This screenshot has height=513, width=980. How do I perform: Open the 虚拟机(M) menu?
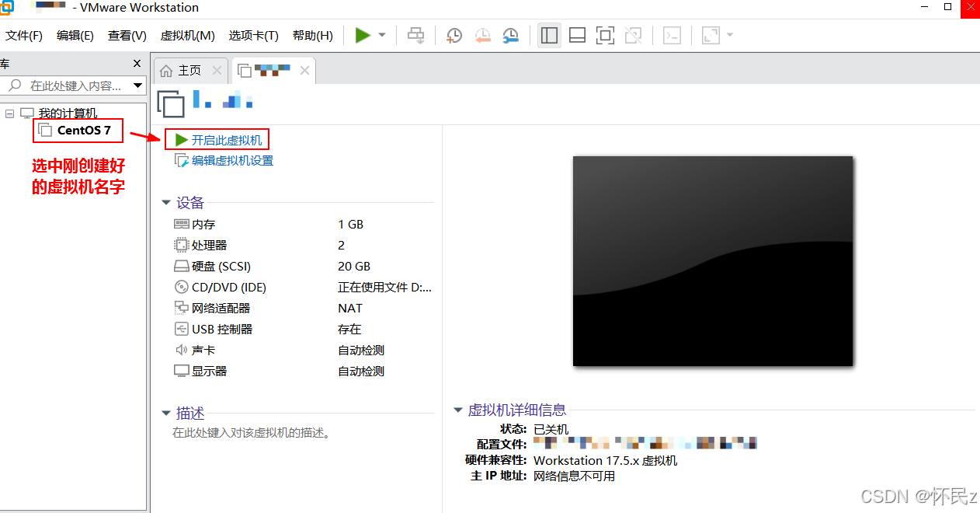tap(187, 36)
